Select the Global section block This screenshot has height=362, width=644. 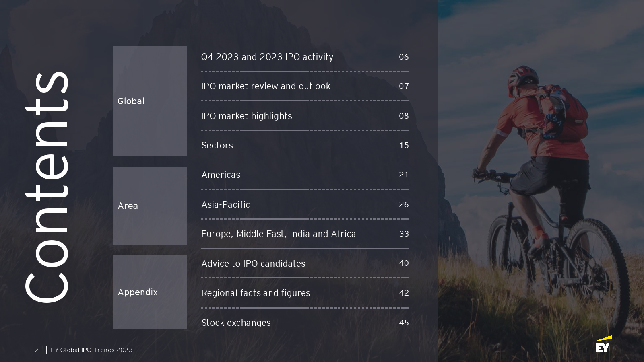click(149, 101)
